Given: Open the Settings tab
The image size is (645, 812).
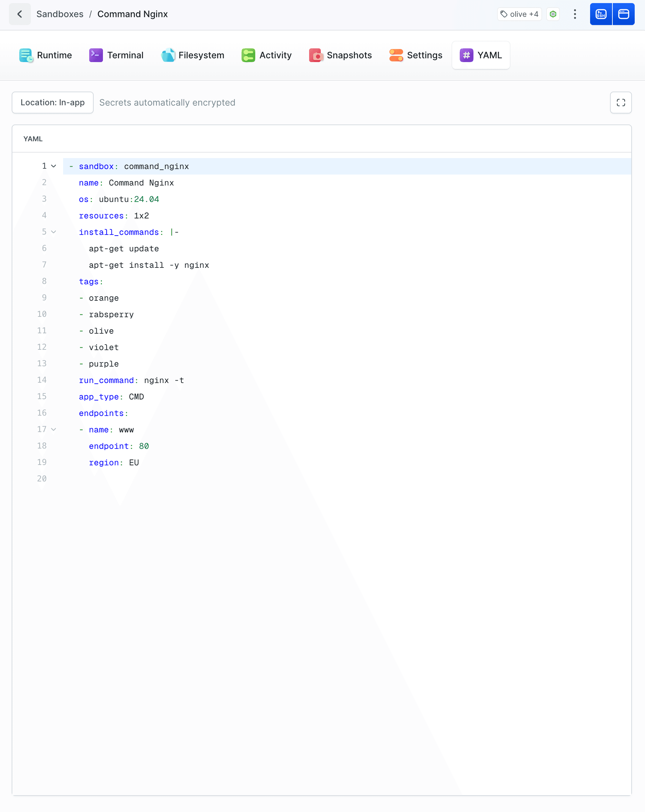Looking at the screenshot, I should click(x=415, y=55).
